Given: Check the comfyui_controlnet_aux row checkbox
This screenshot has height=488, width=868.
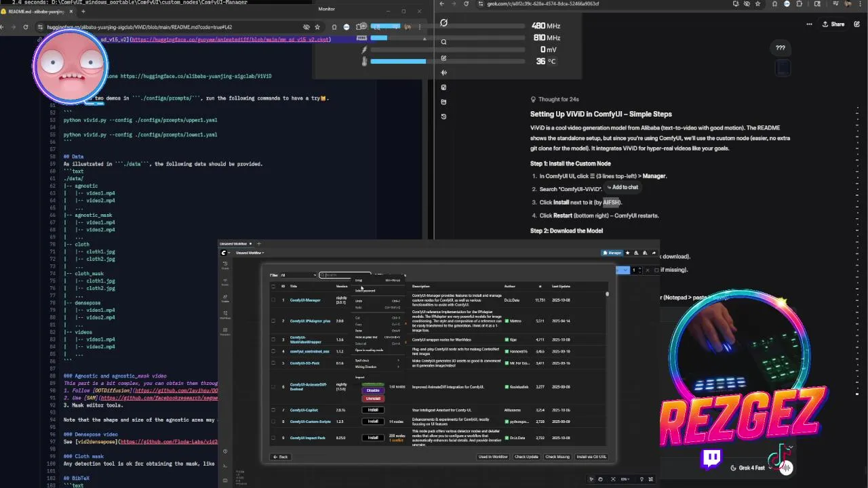Looking at the screenshot, I should click(x=273, y=351).
